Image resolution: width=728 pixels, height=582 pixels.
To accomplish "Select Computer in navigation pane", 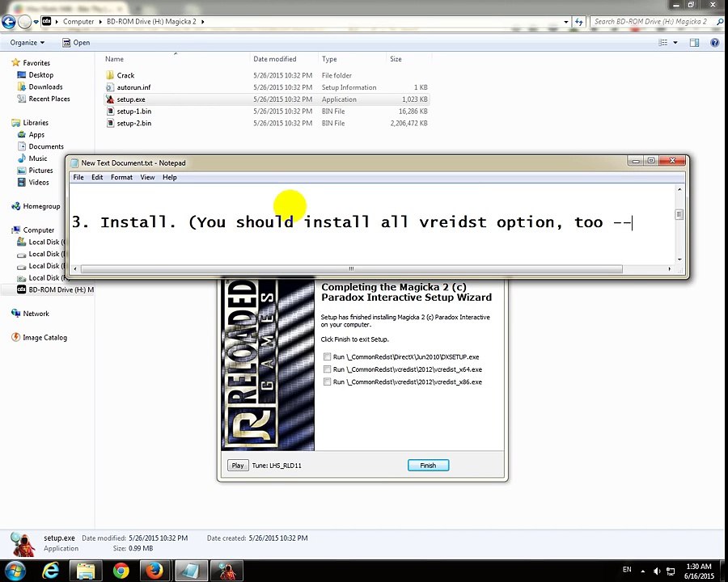I will [x=39, y=230].
